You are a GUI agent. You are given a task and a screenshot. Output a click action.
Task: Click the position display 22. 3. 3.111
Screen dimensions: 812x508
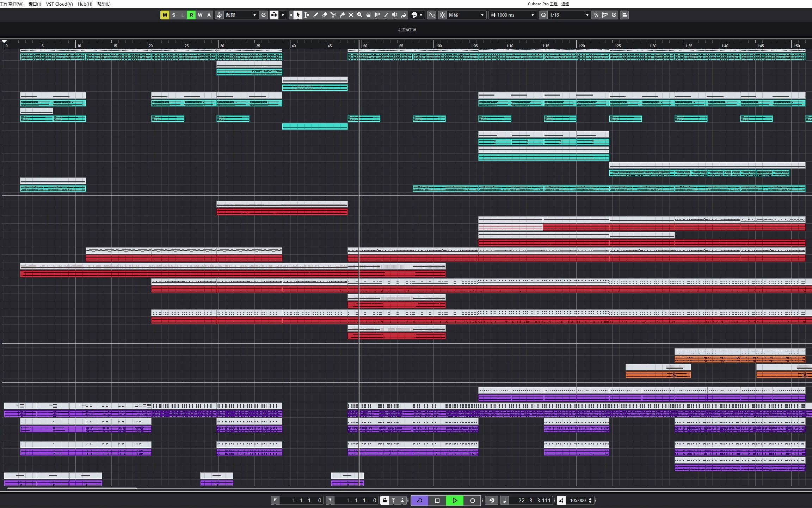[530, 500]
